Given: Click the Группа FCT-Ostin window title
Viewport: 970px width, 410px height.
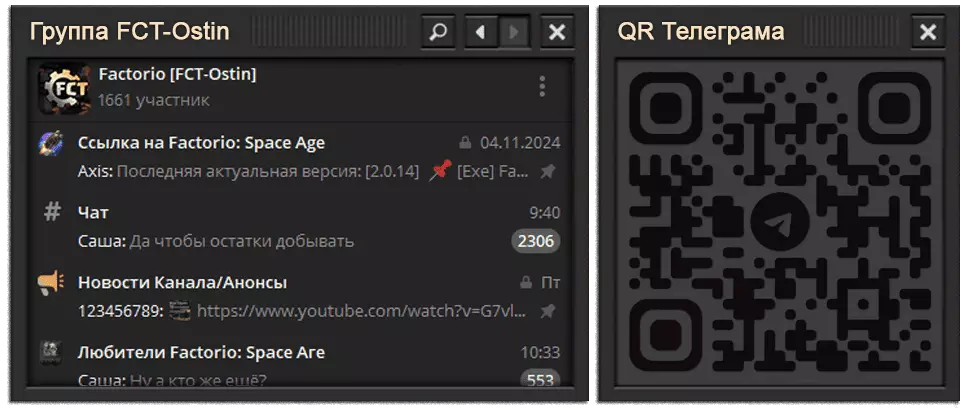Looking at the screenshot, I should click(129, 32).
